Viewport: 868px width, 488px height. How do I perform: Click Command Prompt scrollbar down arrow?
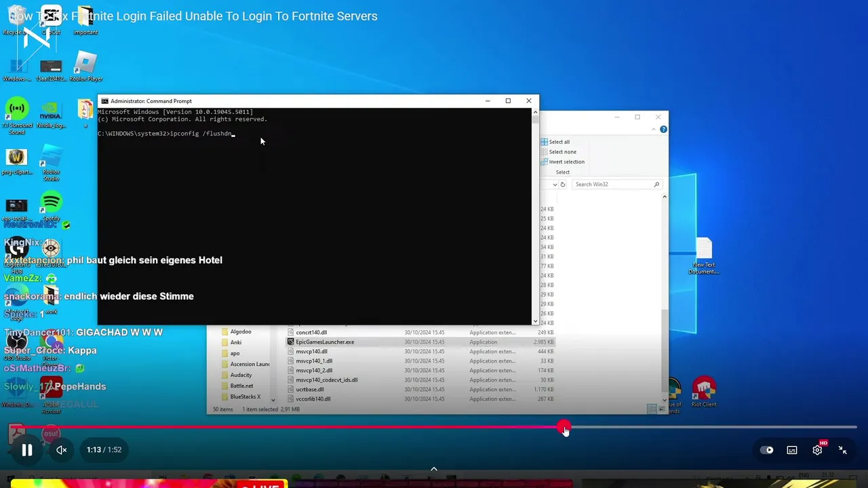pyautogui.click(x=536, y=321)
